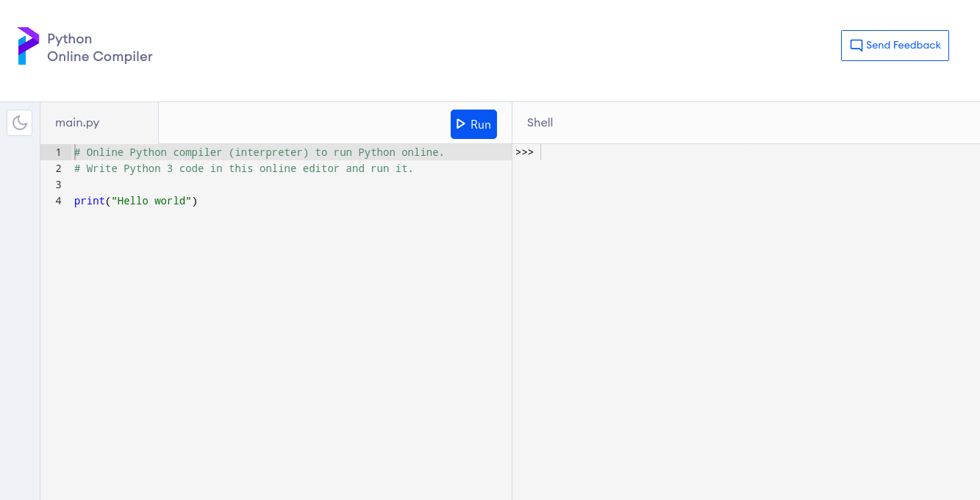Screen dimensions: 980x500
Task: Click the print keyword on line 4
Action: 89,201
